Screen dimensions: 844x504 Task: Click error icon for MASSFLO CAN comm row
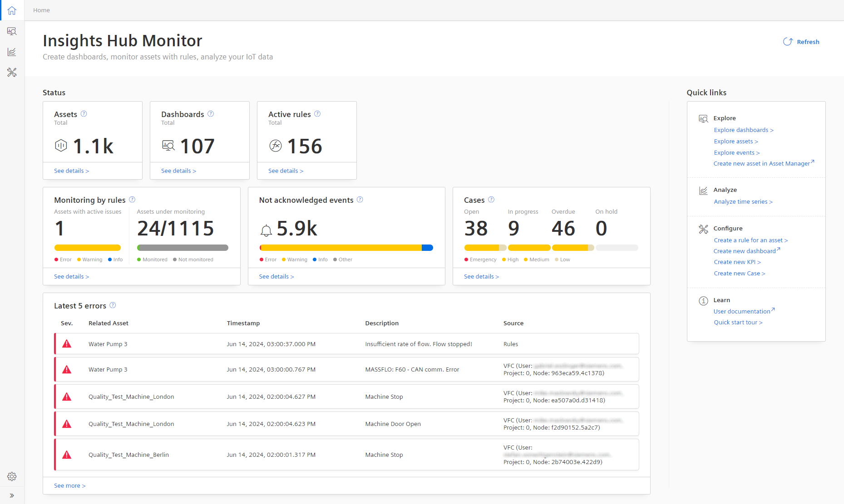pyautogui.click(x=67, y=370)
